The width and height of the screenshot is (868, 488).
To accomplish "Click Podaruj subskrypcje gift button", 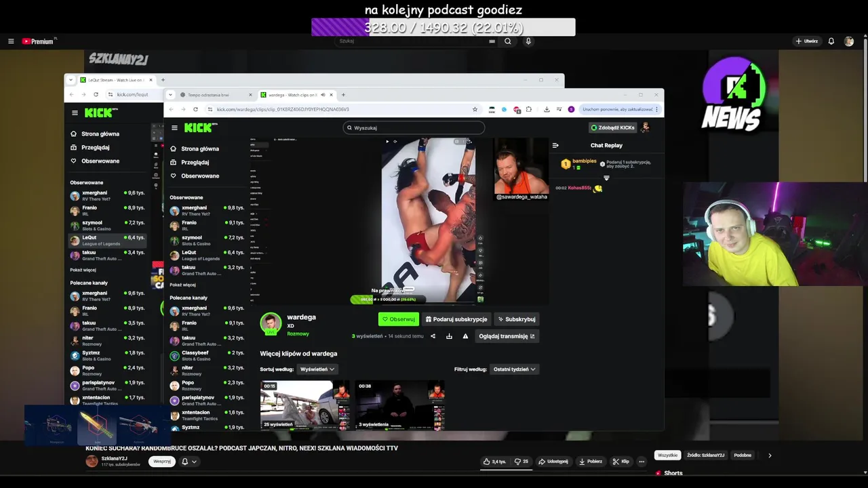I will (x=456, y=319).
